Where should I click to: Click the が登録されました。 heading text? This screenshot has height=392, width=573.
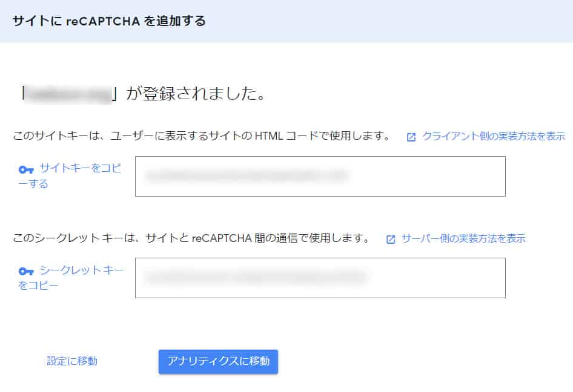[x=195, y=95]
